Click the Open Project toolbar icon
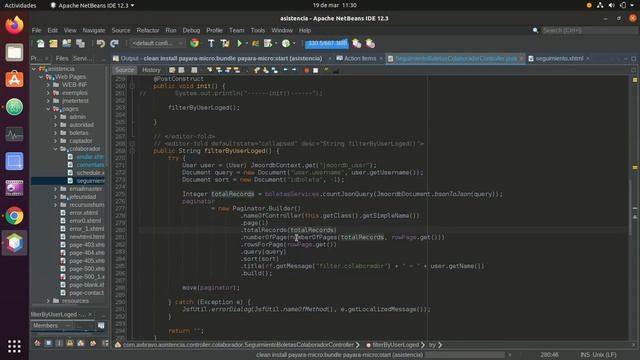 (67, 43)
